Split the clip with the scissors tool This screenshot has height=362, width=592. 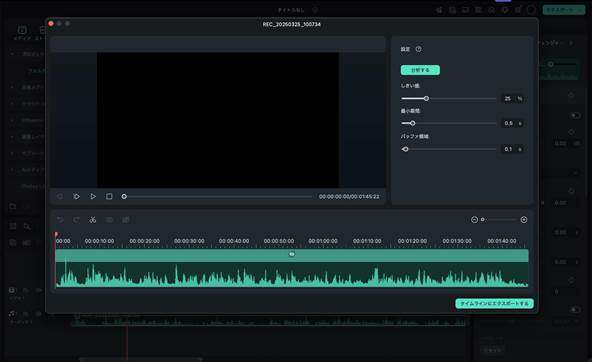(92, 220)
